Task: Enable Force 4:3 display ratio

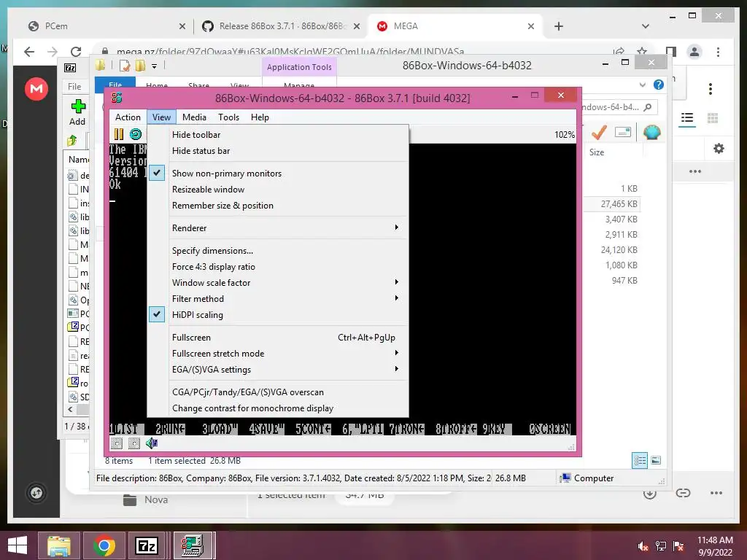Action: pos(278,267)
